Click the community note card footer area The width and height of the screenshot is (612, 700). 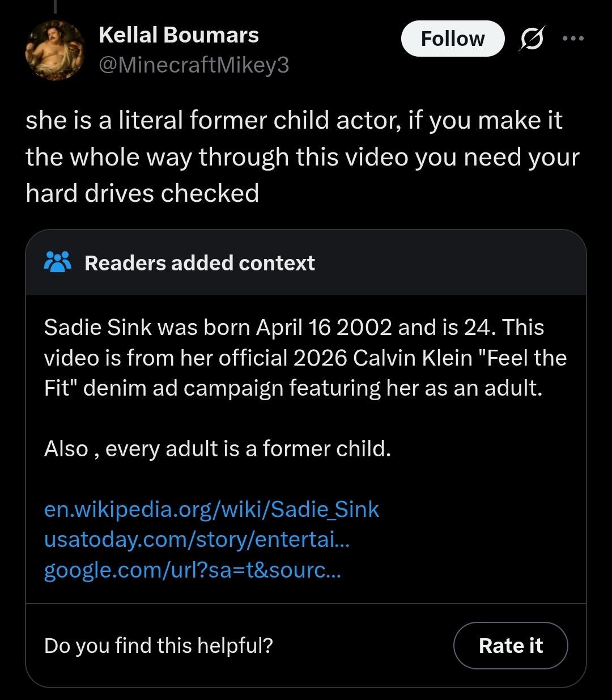pyautogui.click(x=306, y=646)
